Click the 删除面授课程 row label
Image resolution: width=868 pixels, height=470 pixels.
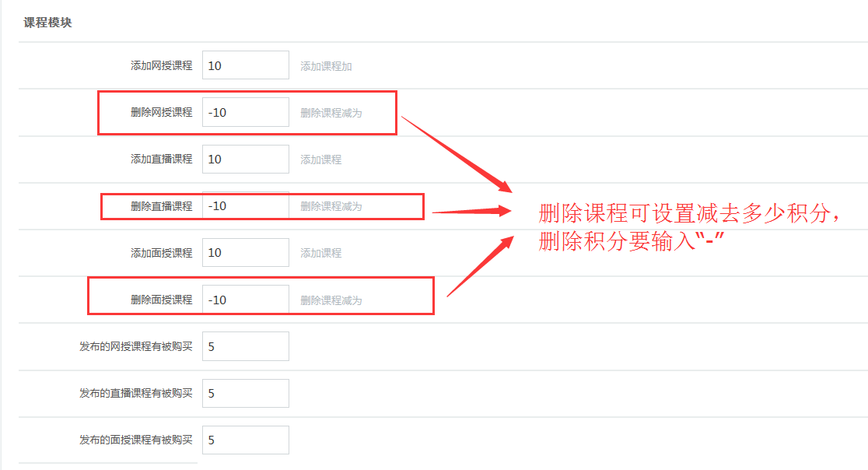(163, 300)
